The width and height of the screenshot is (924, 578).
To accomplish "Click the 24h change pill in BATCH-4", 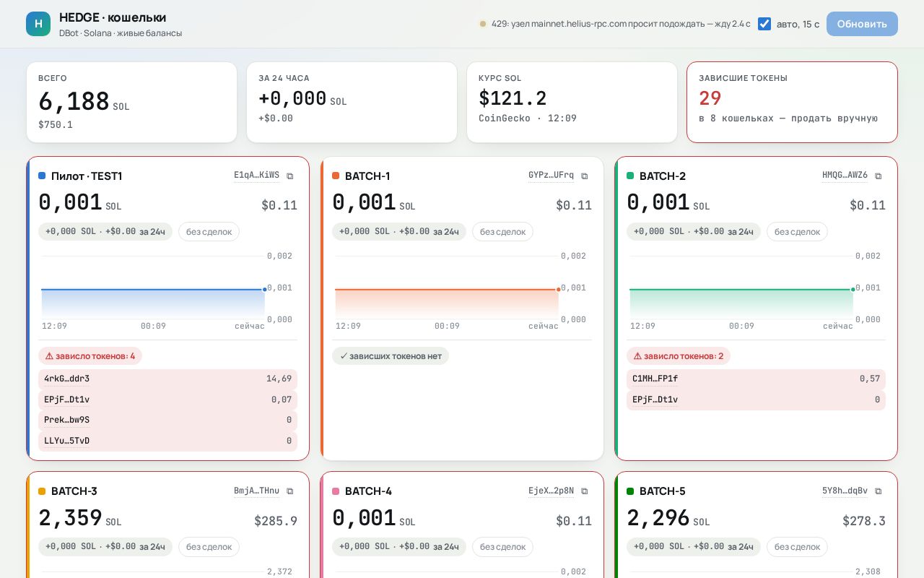I will pos(399,546).
